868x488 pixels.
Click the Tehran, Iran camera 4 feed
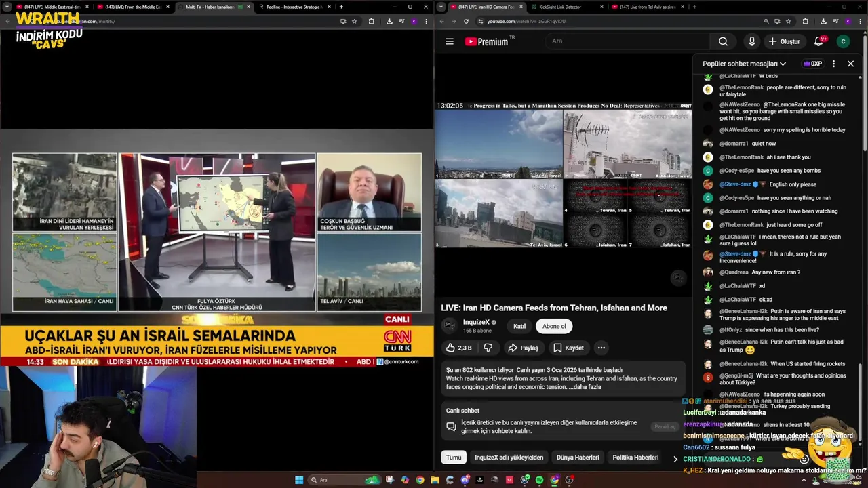[595, 196]
